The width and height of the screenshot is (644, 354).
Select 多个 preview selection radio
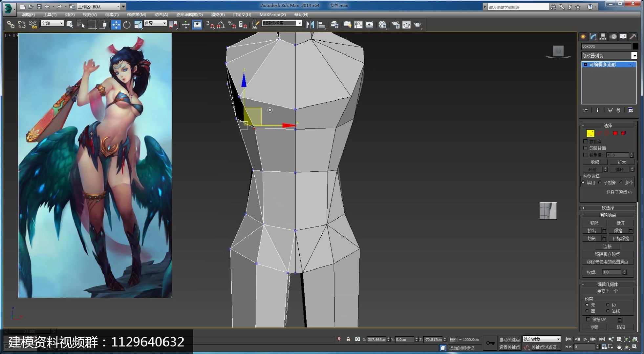coord(621,182)
